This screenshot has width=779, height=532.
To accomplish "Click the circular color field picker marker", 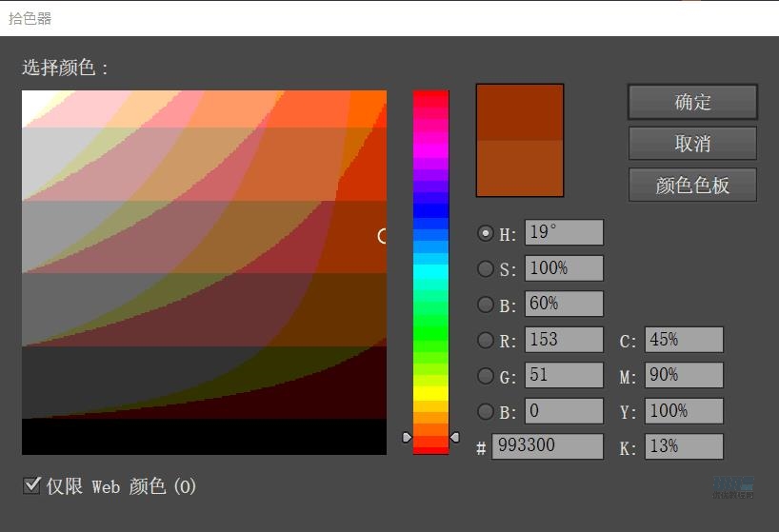I will 383,235.
